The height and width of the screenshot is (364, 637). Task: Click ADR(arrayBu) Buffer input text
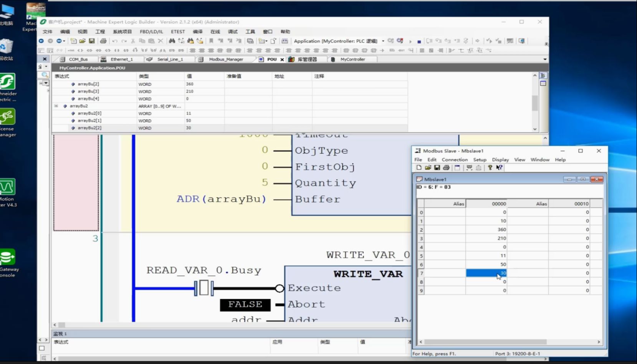[221, 199]
